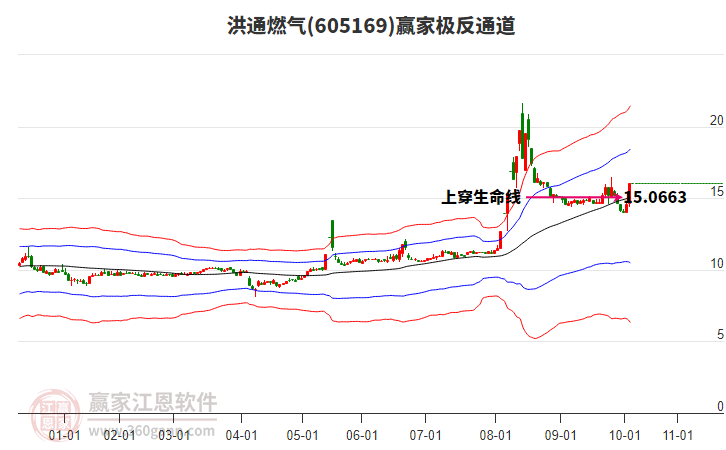Click the 15.0663 price value label
Image resolution: width=726 pixels, height=450 pixels.
click(656, 197)
